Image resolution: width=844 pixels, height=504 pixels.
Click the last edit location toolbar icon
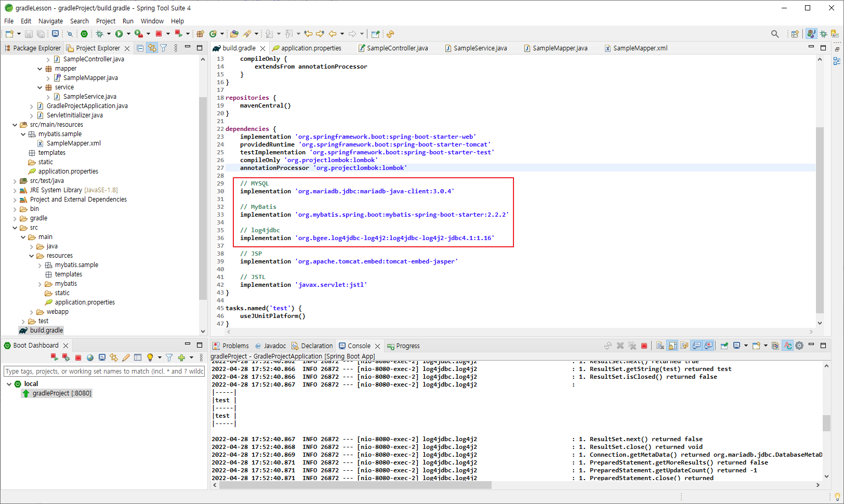tap(308, 34)
